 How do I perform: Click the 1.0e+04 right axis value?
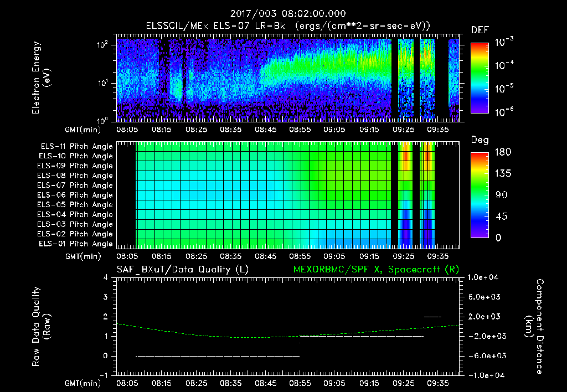483,278
